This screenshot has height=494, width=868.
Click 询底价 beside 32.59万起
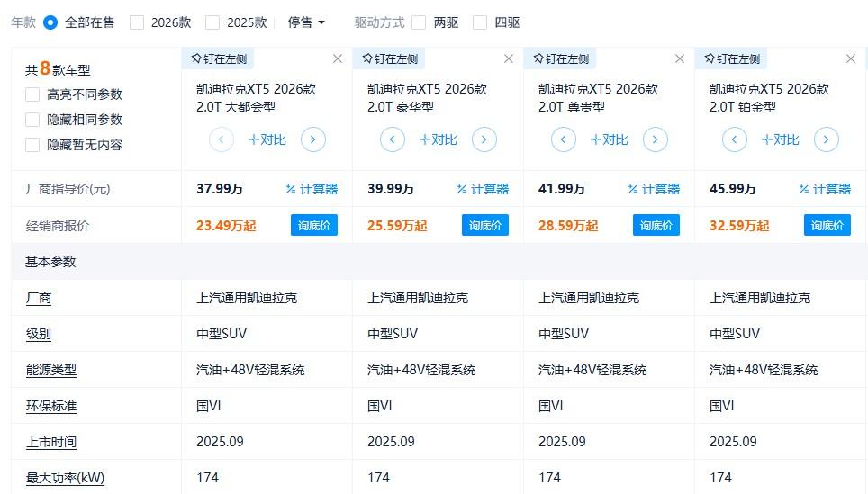click(x=827, y=226)
